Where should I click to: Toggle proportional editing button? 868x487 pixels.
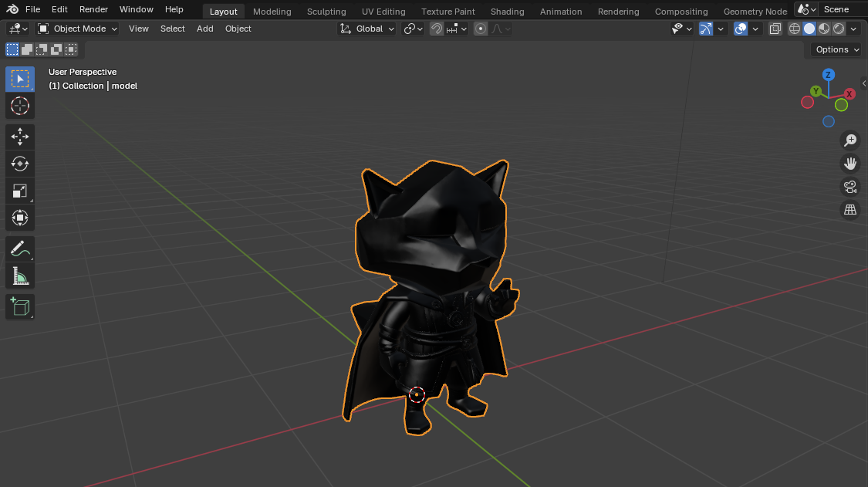click(481, 29)
